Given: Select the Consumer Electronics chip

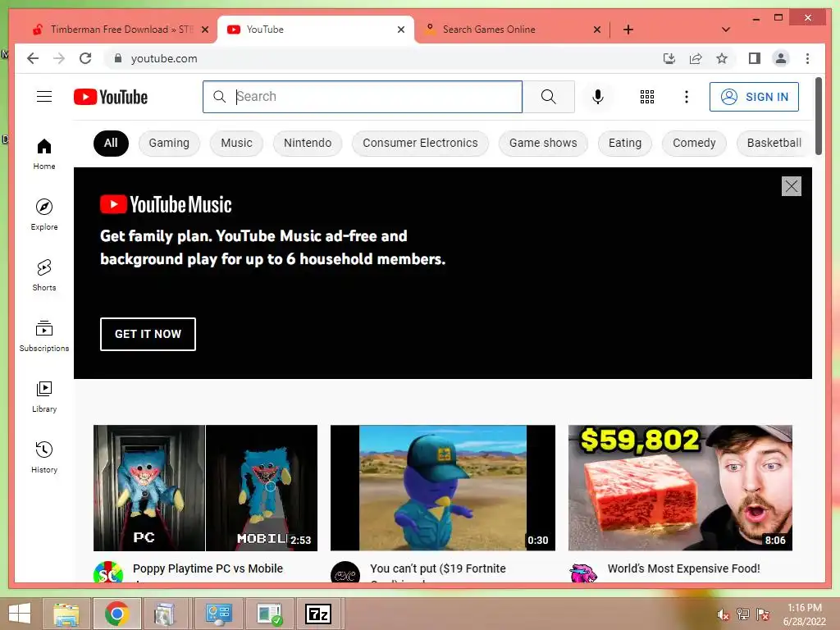Looking at the screenshot, I should (x=420, y=143).
